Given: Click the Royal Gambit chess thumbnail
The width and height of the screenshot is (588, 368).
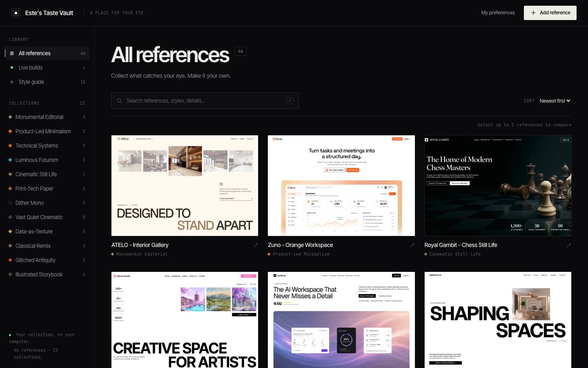Looking at the screenshot, I should coord(498,186).
